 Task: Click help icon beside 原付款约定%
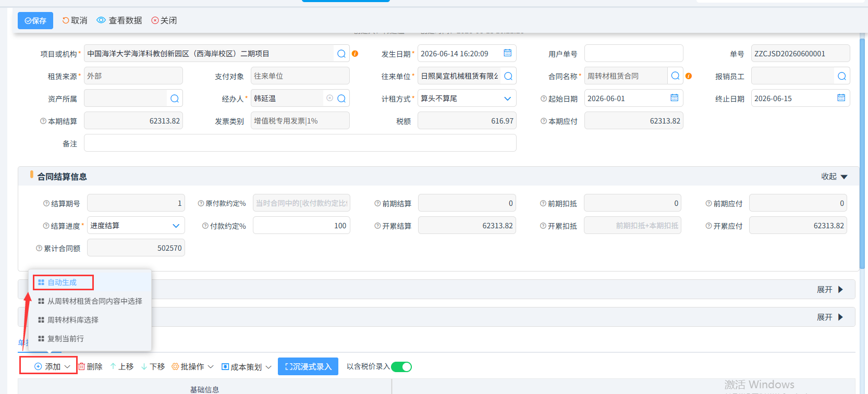click(x=201, y=203)
